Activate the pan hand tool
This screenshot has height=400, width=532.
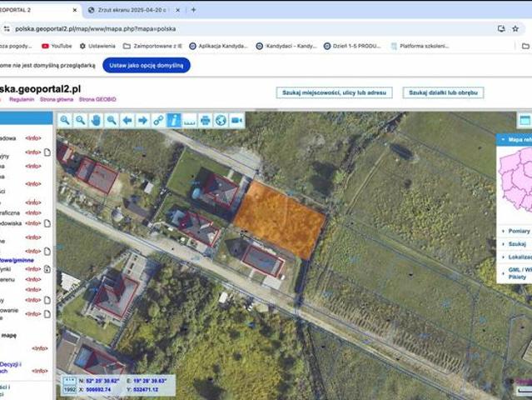pyautogui.click(x=96, y=120)
